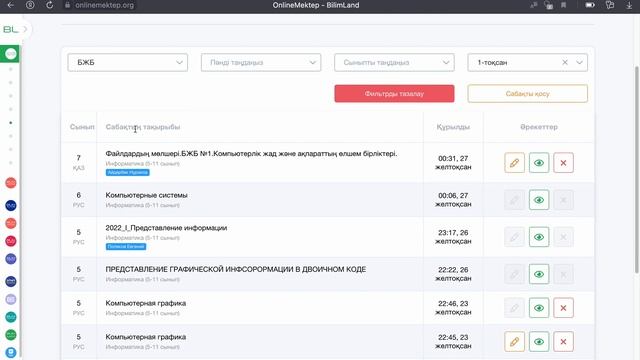Click the greyed pencil on the Компьютерные системы row
This screenshot has width=640, height=360.
[514, 200]
